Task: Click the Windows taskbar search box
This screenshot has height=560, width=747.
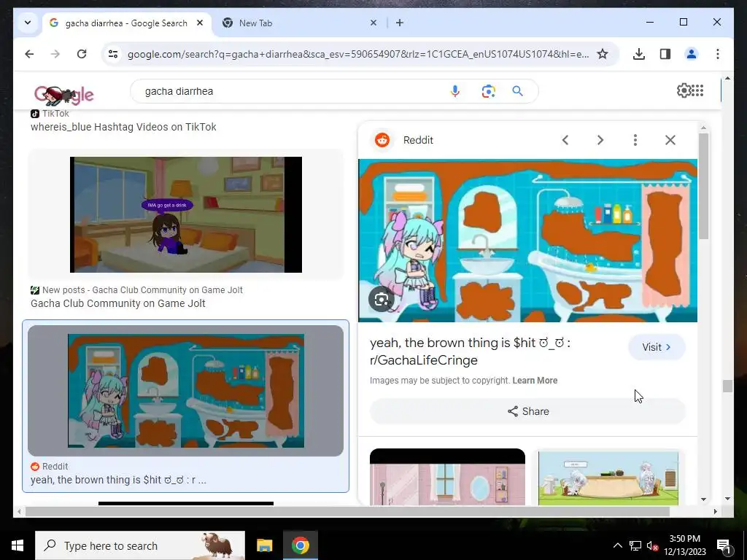Action: (x=140, y=545)
